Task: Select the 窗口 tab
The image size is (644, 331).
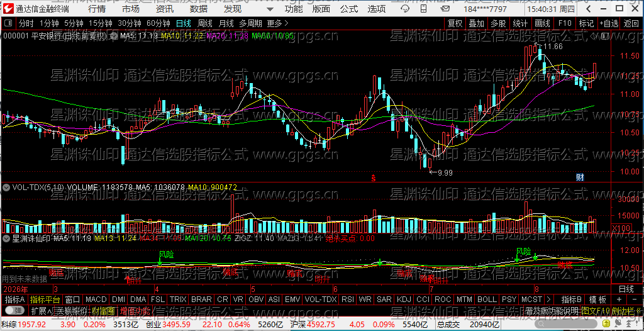Action: pos(73,300)
